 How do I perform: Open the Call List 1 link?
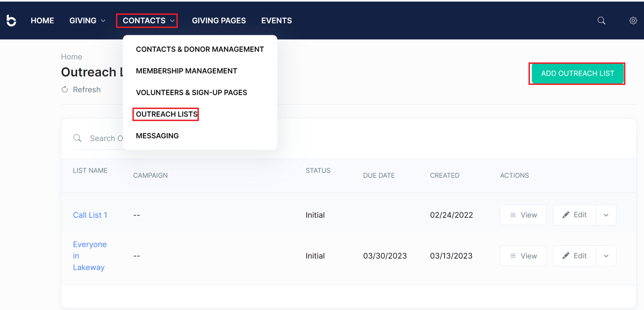click(x=90, y=214)
